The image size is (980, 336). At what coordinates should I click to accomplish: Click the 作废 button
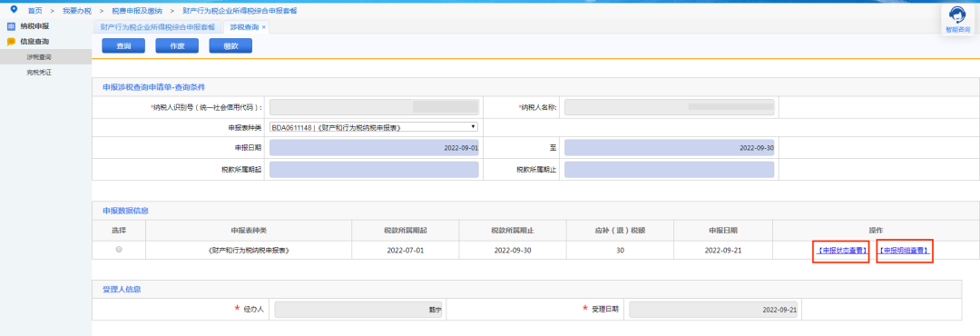[x=177, y=46]
